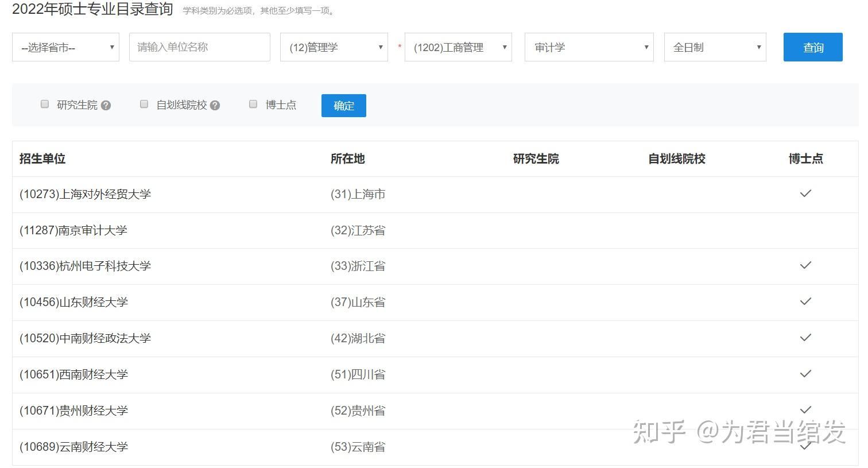Open the 南京审计大学 entry

73,230
